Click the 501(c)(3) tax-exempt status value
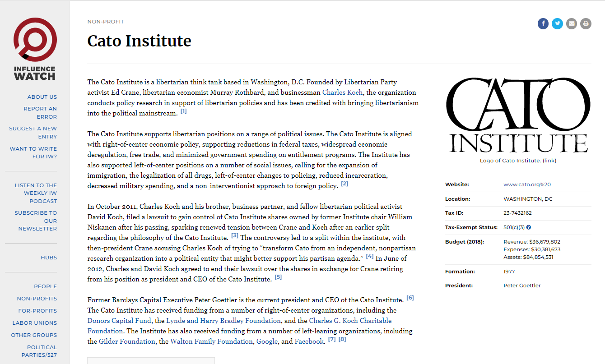605x364 pixels. point(514,227)
